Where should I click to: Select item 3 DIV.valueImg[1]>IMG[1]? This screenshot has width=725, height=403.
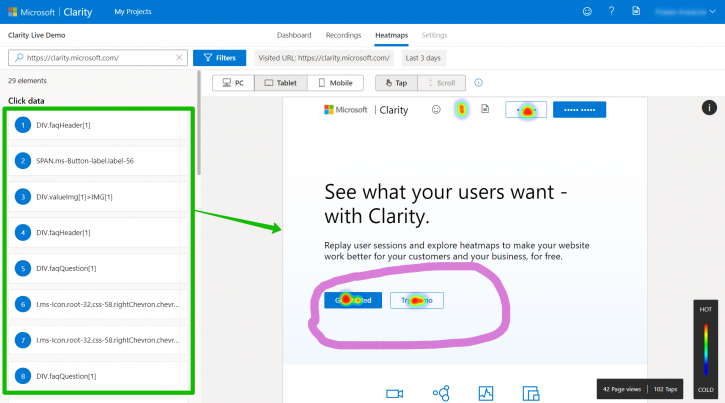click(x=98, y=197)
